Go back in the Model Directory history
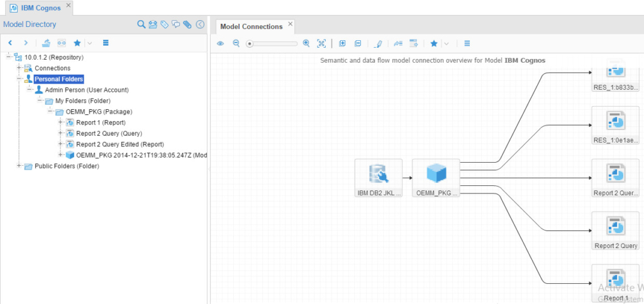The height and width of the screenshot is (304, 644). tap(10, 43)
